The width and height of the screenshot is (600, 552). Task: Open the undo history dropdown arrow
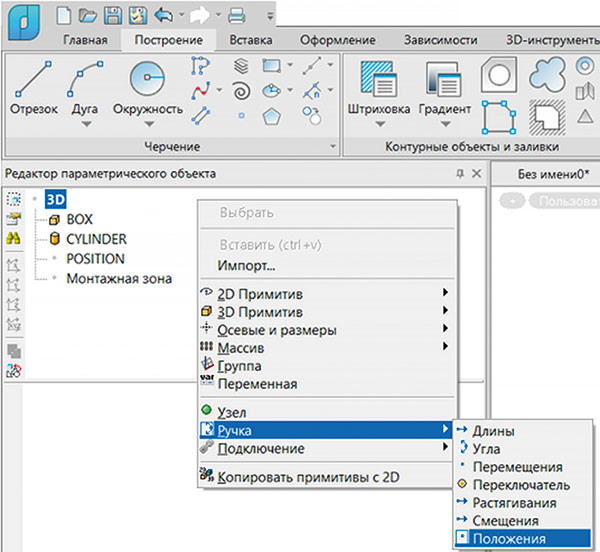click(182, 15)
